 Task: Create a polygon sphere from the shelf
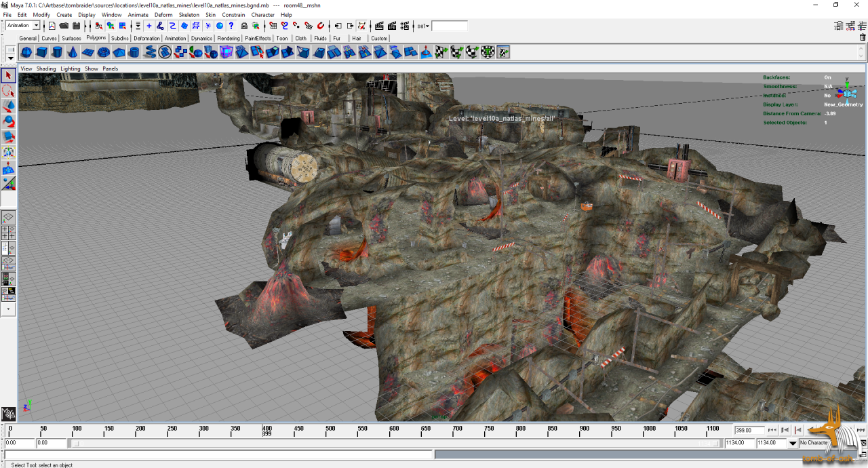point(26,52)
